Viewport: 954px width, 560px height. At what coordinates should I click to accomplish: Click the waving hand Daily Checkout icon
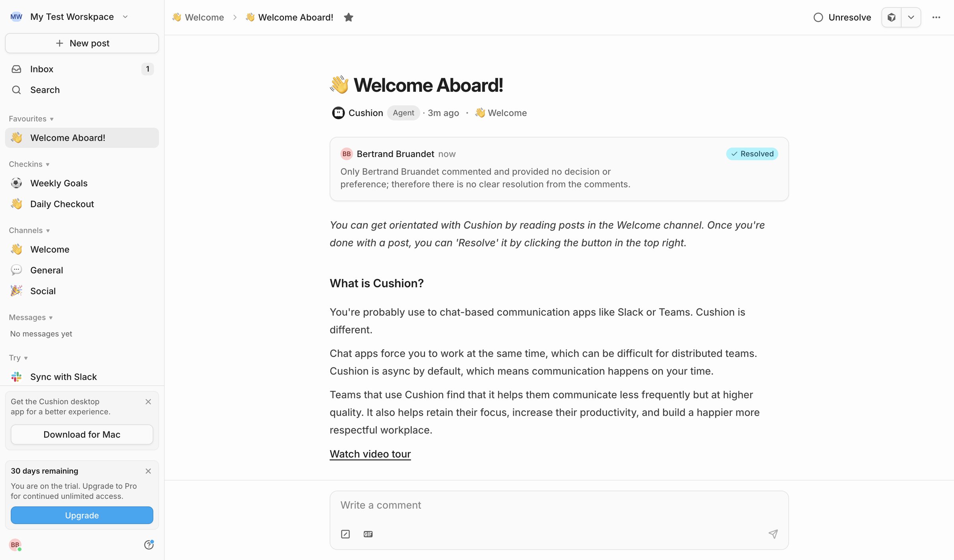click(x=16, y=204)
